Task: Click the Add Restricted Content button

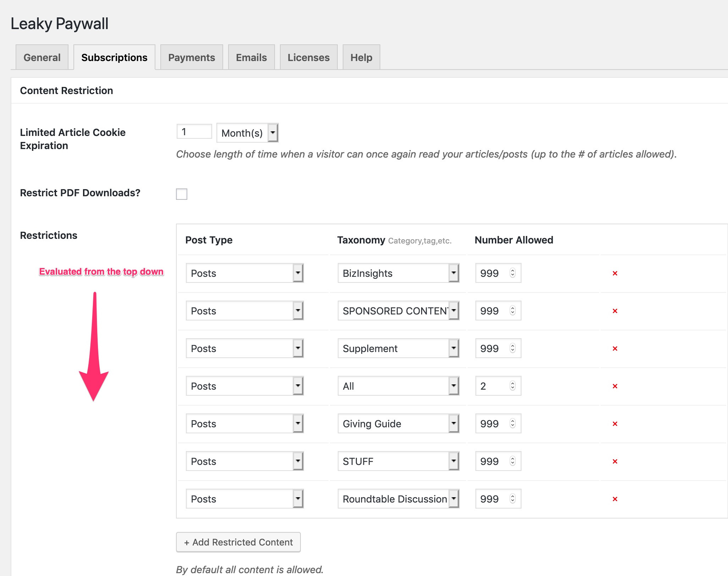Action: (x=238, y=542)
